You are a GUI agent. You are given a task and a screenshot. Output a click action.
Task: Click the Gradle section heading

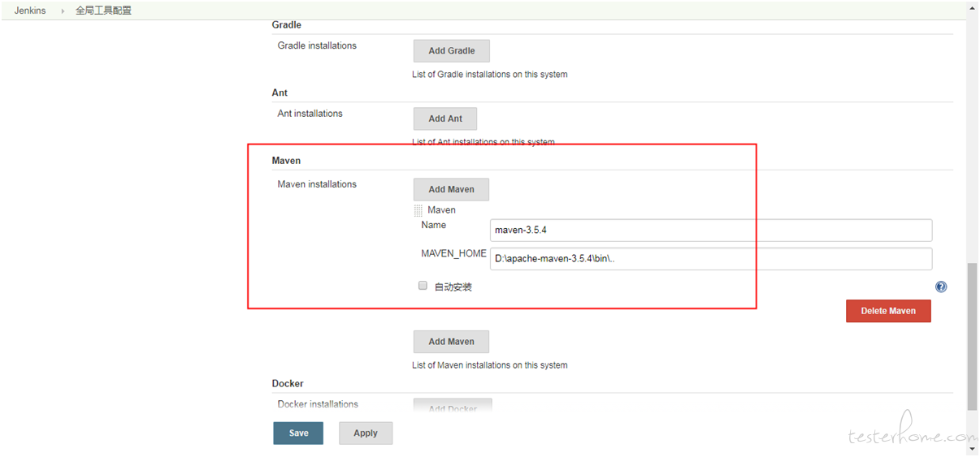pos(286,25)
